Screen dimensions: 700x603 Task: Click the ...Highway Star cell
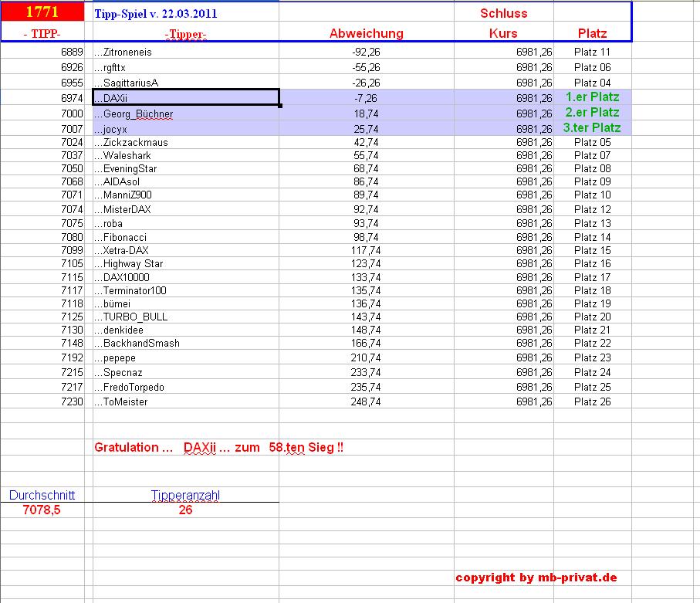click(x=186, y=263)
